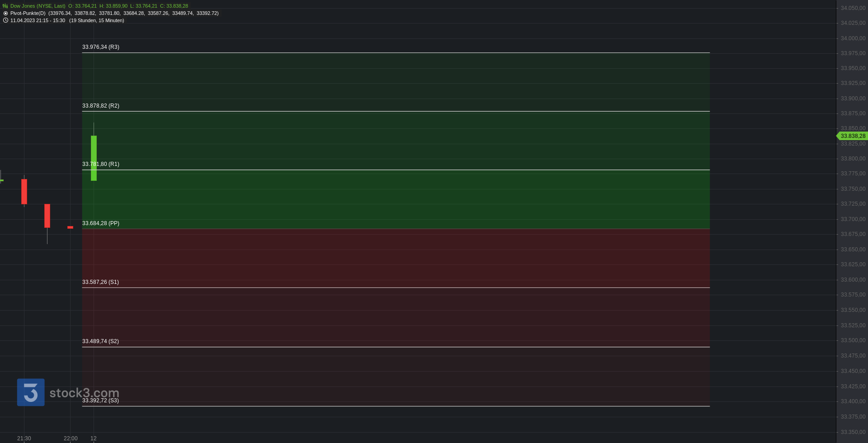The width and height of the screenshot is (868, 443).
Task: Open the Dow Jones (NYSE, Last) title
Action: [x=38, y=6]
